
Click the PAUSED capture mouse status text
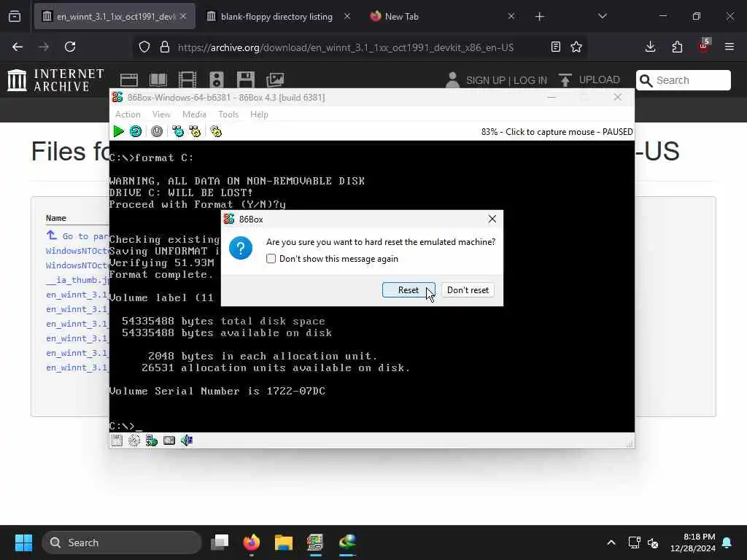557,132
